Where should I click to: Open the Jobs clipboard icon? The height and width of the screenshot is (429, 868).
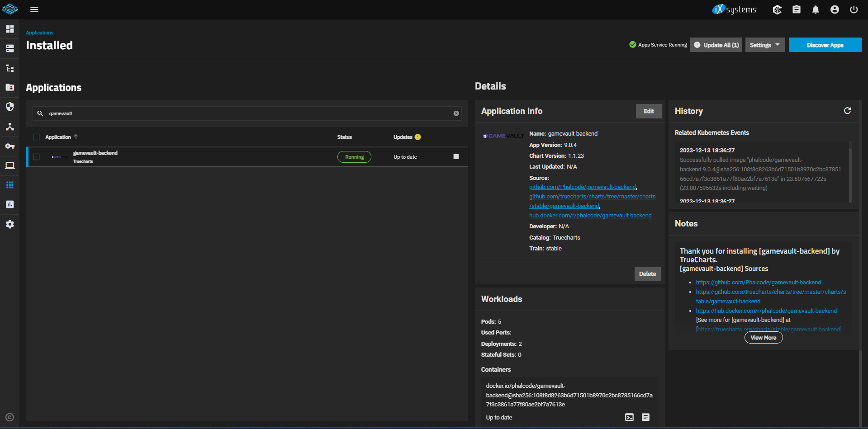[797, 9]
